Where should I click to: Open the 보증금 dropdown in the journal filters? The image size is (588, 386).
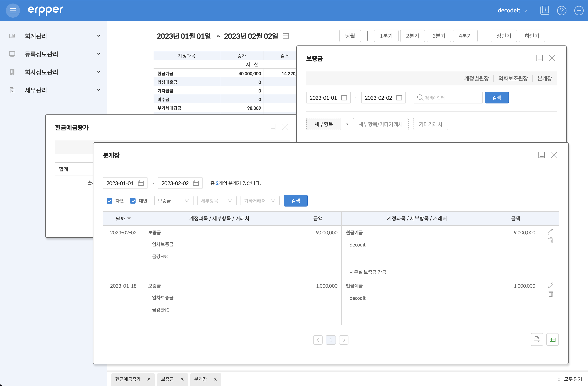coord(174,201)
